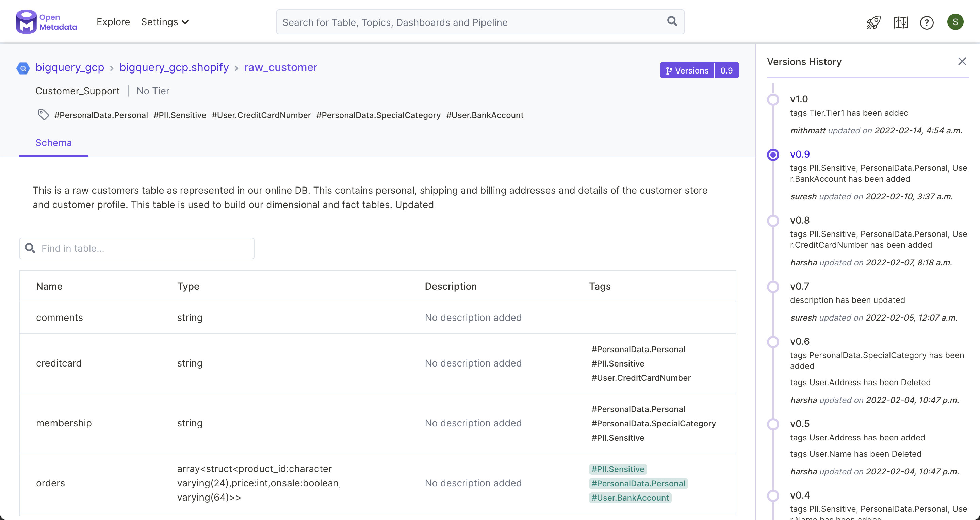Click the search magnifier icon in top bar
Viewport: 980px width, 520px height.
(x=672, y=22)
